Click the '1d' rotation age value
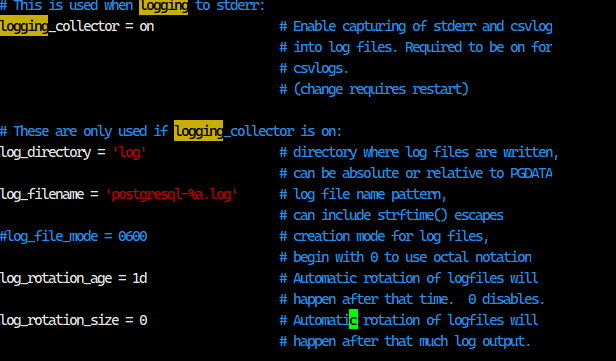 click(139, 279)
